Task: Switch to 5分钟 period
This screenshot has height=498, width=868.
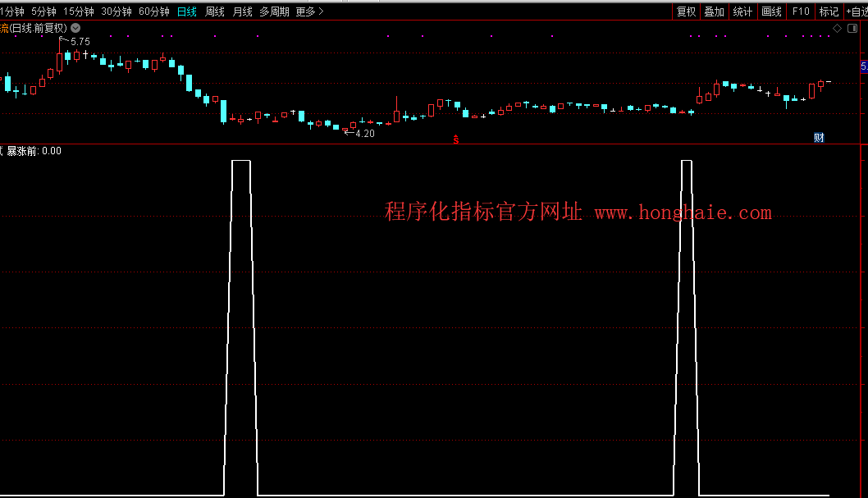Action: tap(43, 11)
